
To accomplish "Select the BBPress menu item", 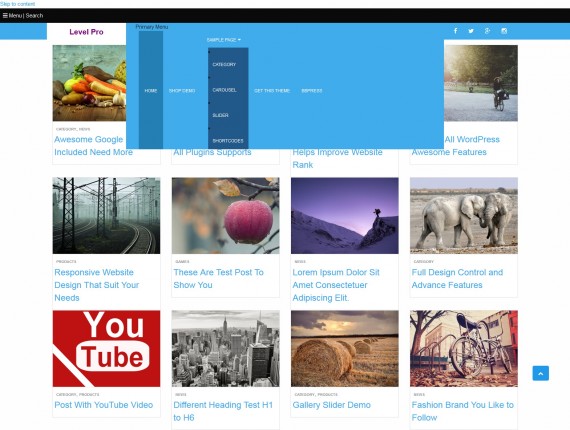I will point(312,91).
